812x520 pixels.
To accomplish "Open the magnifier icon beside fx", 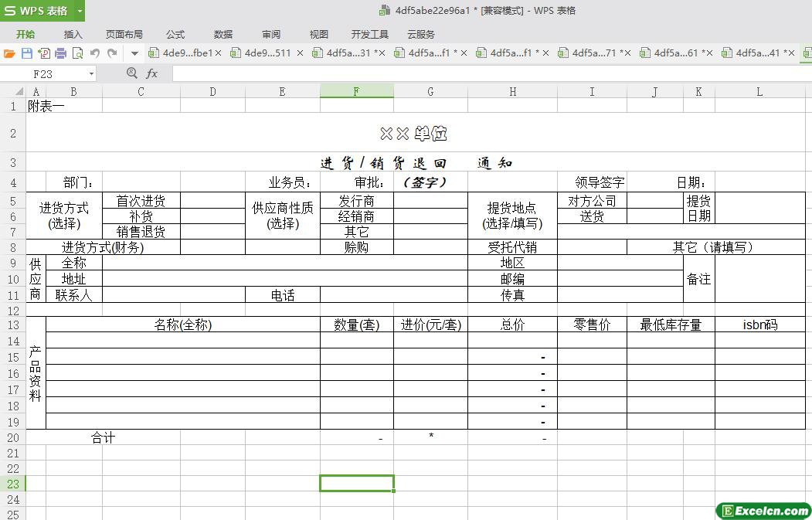I will point(131,73).
